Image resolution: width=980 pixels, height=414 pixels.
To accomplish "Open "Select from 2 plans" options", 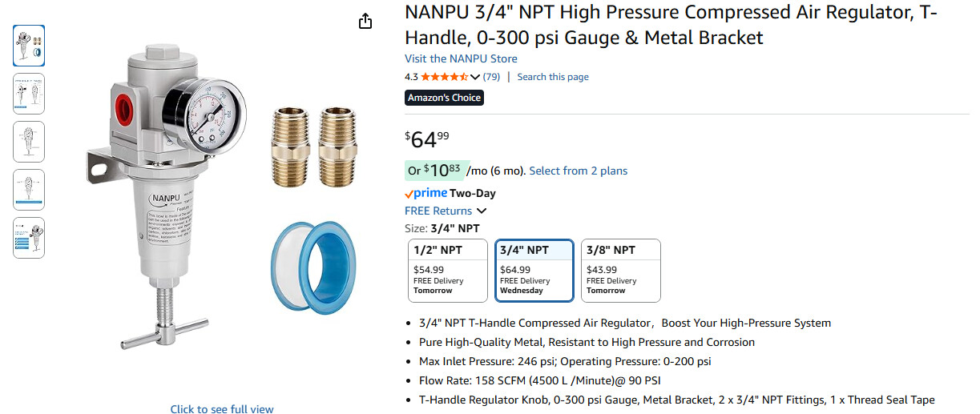I will [x=578, y=171].
